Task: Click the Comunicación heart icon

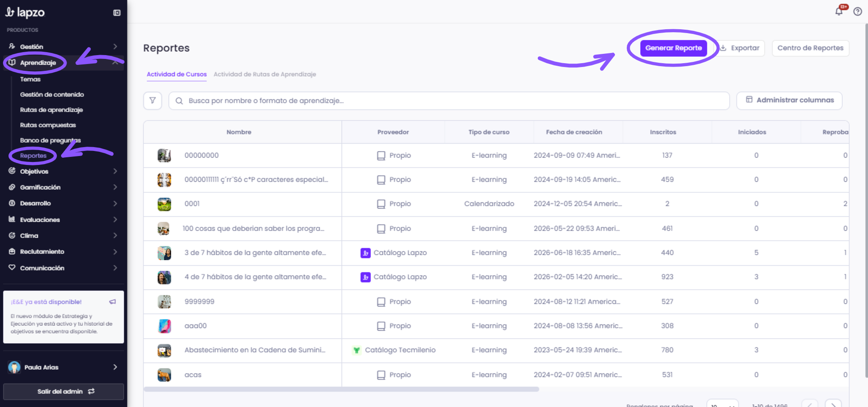Action: coord(12,268)
